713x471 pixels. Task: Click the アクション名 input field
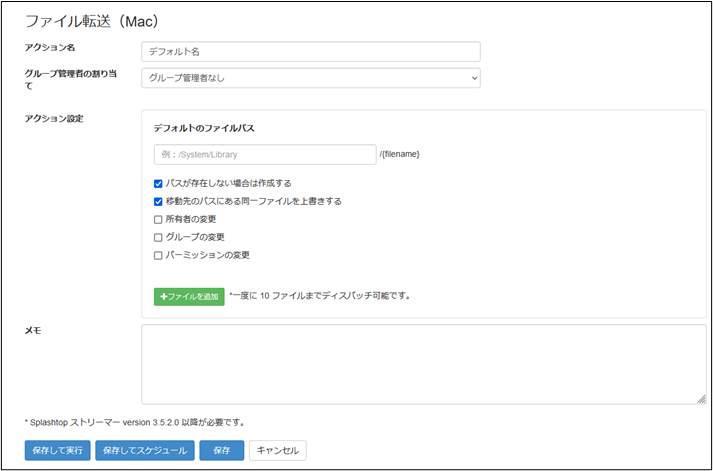[x=311, y=52]
